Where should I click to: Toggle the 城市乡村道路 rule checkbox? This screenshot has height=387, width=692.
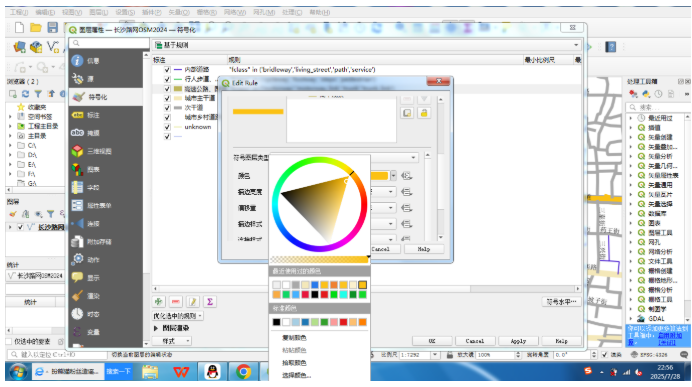tap(167, 118)
